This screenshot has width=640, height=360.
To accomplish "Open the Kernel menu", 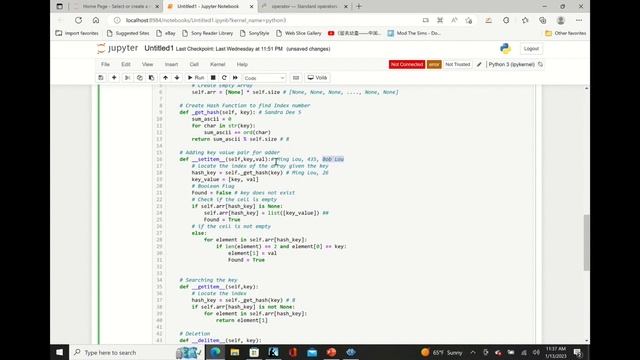I will click(218, 64).
